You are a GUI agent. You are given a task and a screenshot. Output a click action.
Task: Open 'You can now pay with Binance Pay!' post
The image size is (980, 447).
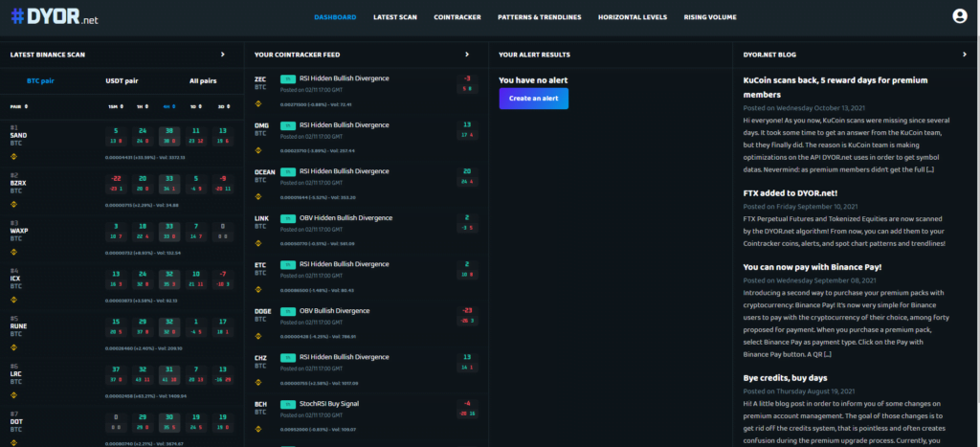coord(812,267)
